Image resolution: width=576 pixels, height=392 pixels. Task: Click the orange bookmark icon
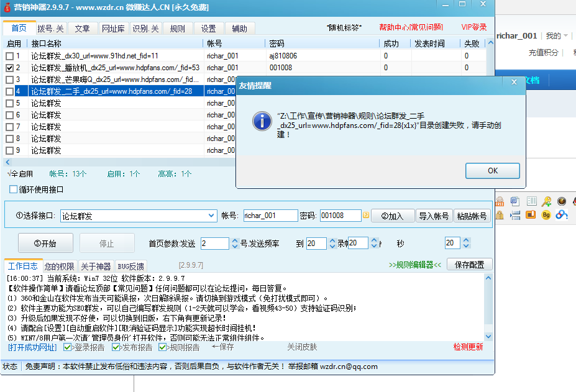click(x=531, y=215)
